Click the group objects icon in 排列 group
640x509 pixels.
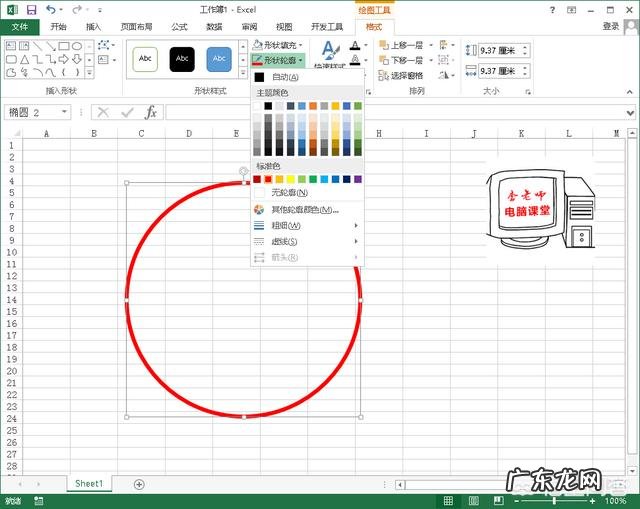click(443, 60)
